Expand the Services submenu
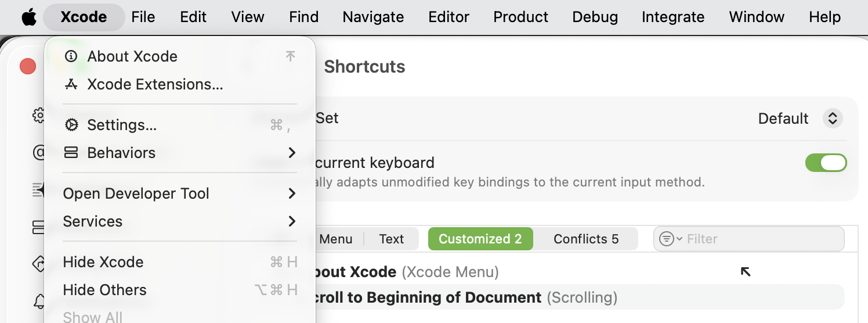 (x=292, y=221)
